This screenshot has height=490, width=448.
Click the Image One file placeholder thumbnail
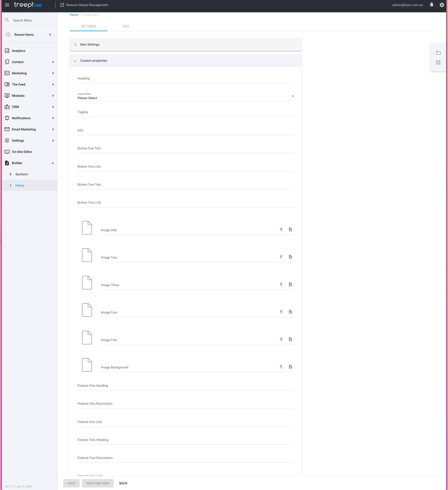click(87, 228)
